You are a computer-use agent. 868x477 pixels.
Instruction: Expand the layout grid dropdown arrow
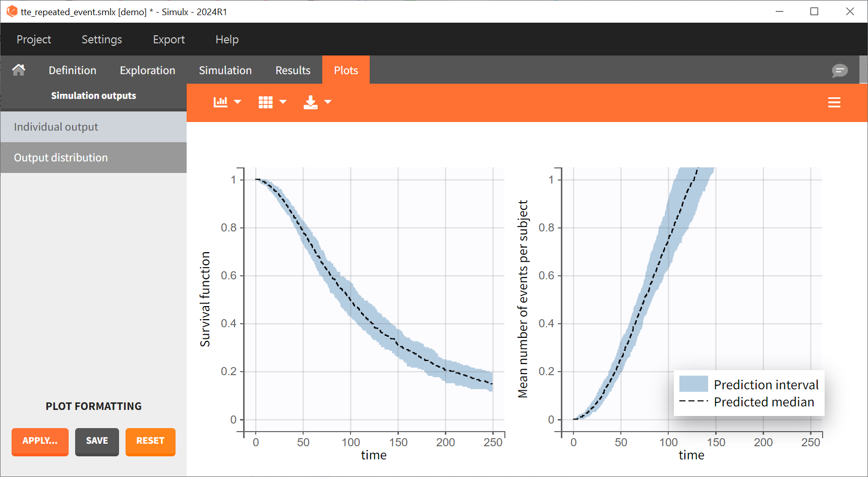(283, 102)
